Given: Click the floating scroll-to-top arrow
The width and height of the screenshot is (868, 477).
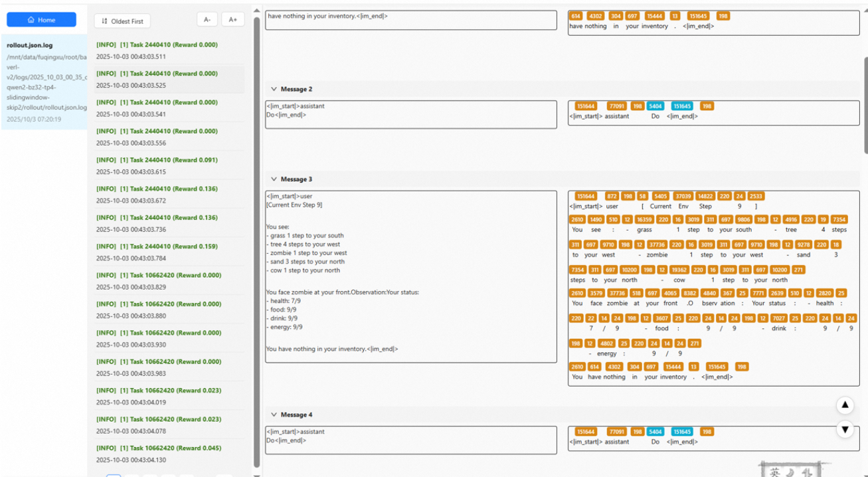Looking at the screenshot, I should (x=845, y=405).
